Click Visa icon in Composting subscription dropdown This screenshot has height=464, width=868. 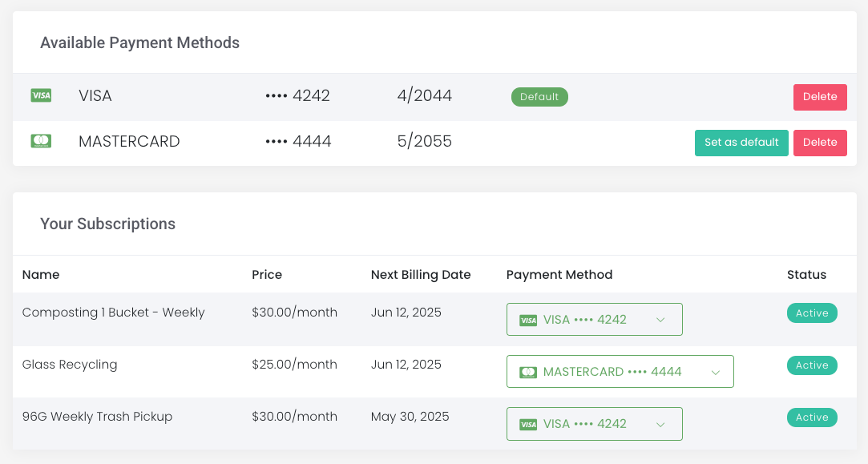coord(528,320)
